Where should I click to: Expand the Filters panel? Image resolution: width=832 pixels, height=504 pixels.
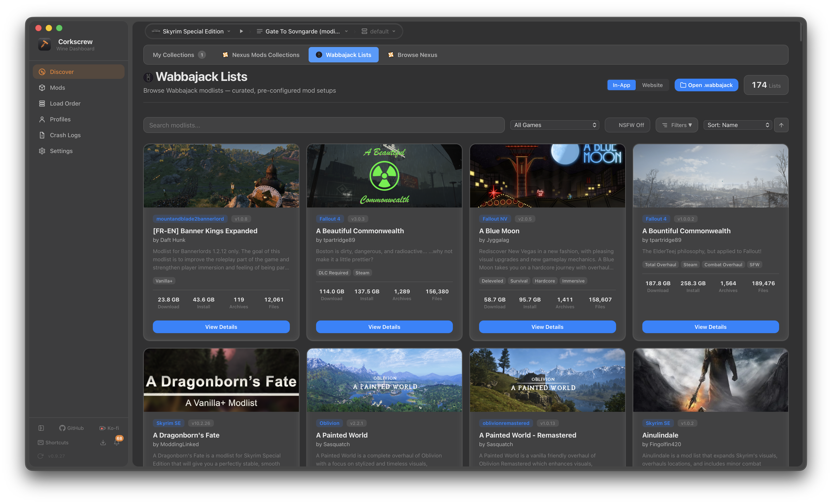click(x=676, y=125)
